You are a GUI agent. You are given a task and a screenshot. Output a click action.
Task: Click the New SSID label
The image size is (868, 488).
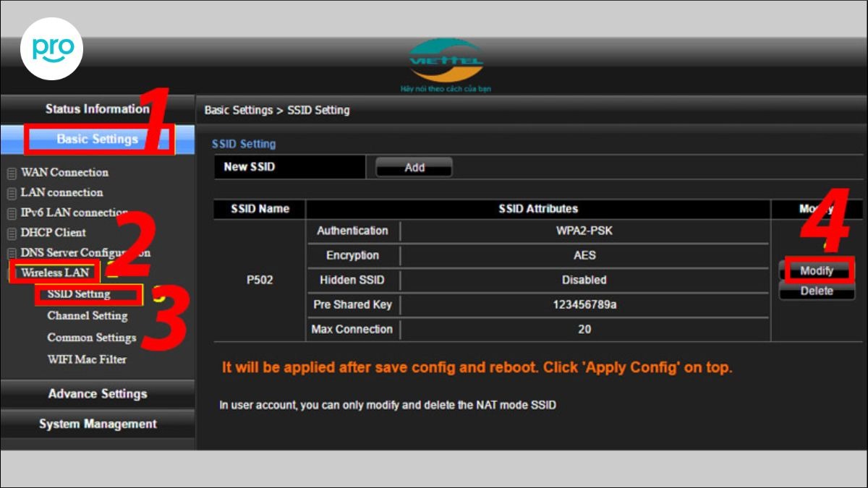(x=250, y=167)
